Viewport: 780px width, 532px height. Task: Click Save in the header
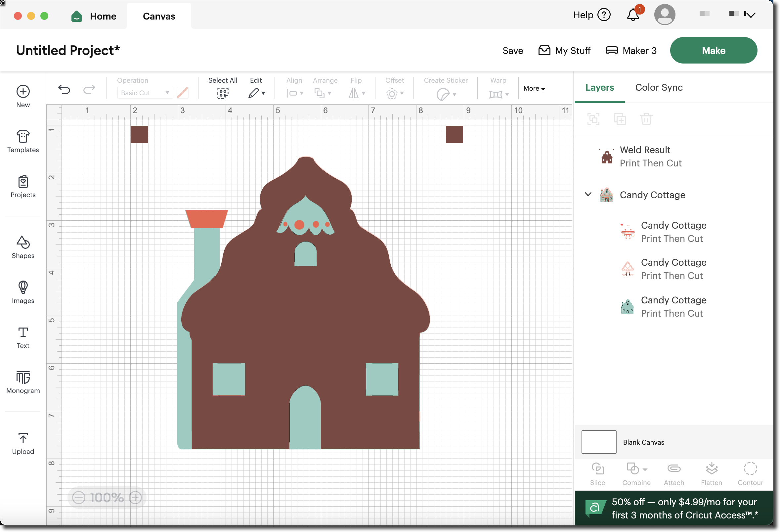pyautogui.click(x=512, y=51)
